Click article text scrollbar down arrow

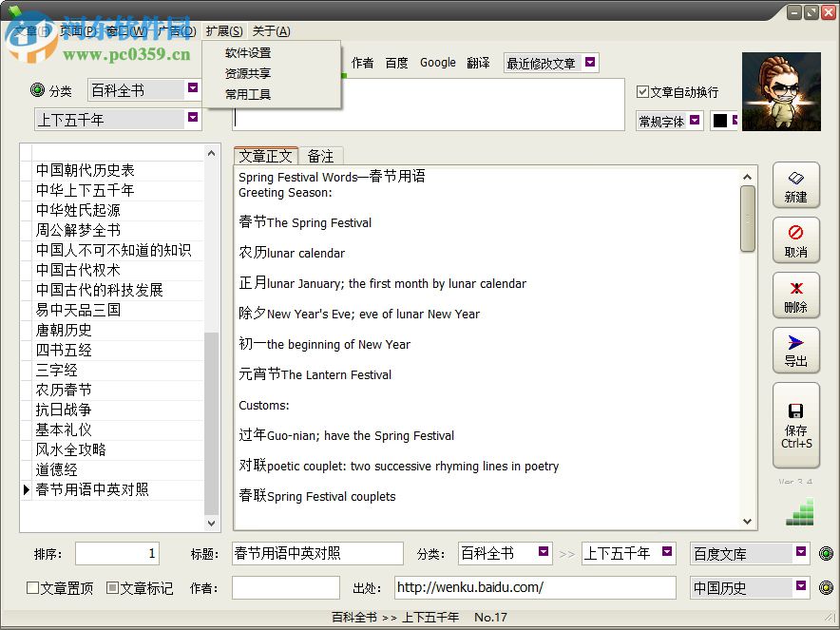pyautogui.click(x=748, y=522)
